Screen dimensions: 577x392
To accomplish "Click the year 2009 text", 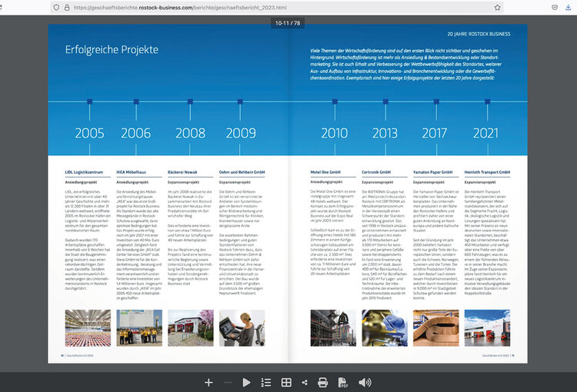I will [241, 133].
